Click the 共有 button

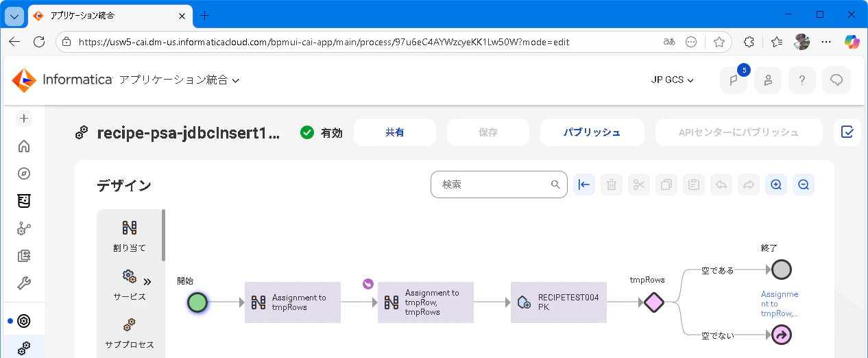pyautogui.click(x=395, y=132)
